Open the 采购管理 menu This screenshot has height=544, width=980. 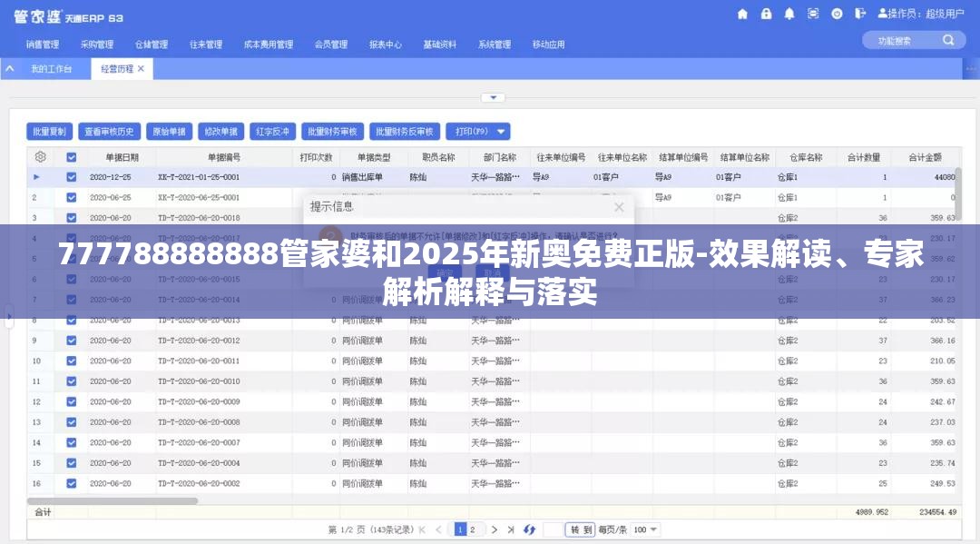tap(97, 45)
